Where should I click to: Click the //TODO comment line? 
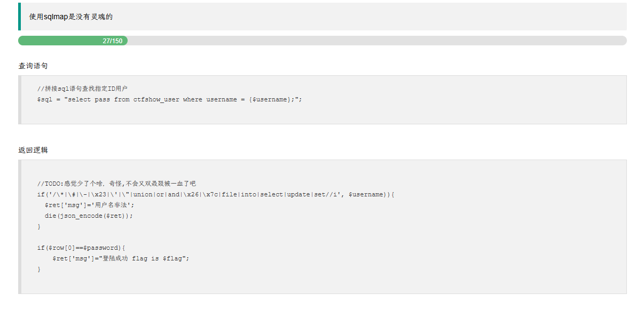[x=116, y=184]
